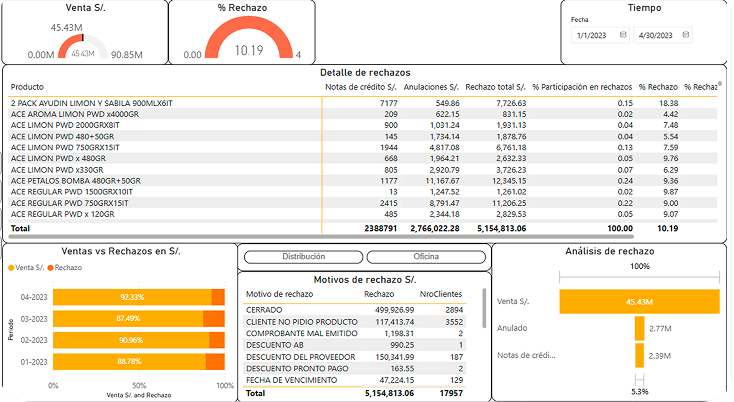Click the Notas de crédito funnel bar
Viewport: 734px width, 402px height.
click(x=639, y=356)
